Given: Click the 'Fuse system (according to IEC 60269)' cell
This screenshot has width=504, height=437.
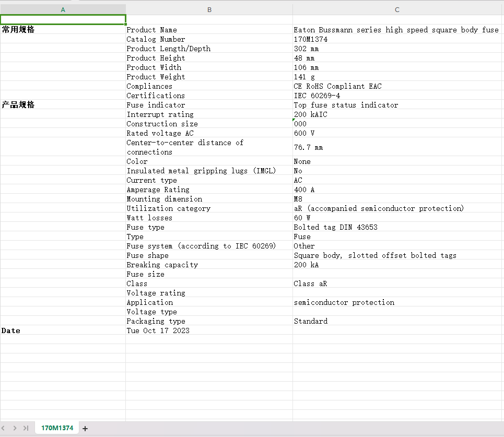Looking at the screenshot, I should (209, 246).
